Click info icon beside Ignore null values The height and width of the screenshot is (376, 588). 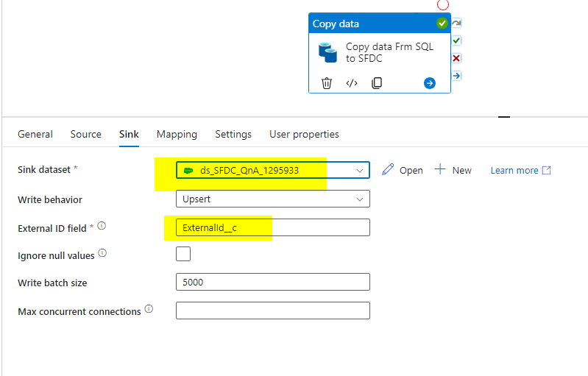(x=102, y=253)
